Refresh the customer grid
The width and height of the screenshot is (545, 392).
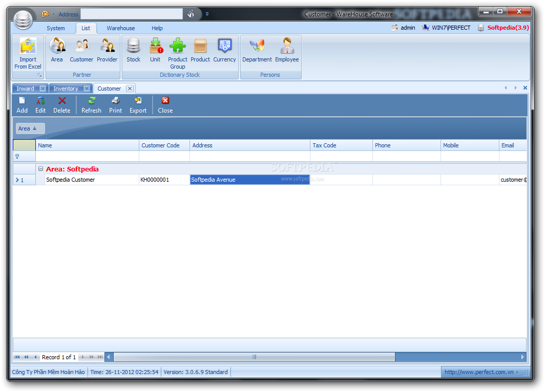pyautogui.click(x=91, y=105)
